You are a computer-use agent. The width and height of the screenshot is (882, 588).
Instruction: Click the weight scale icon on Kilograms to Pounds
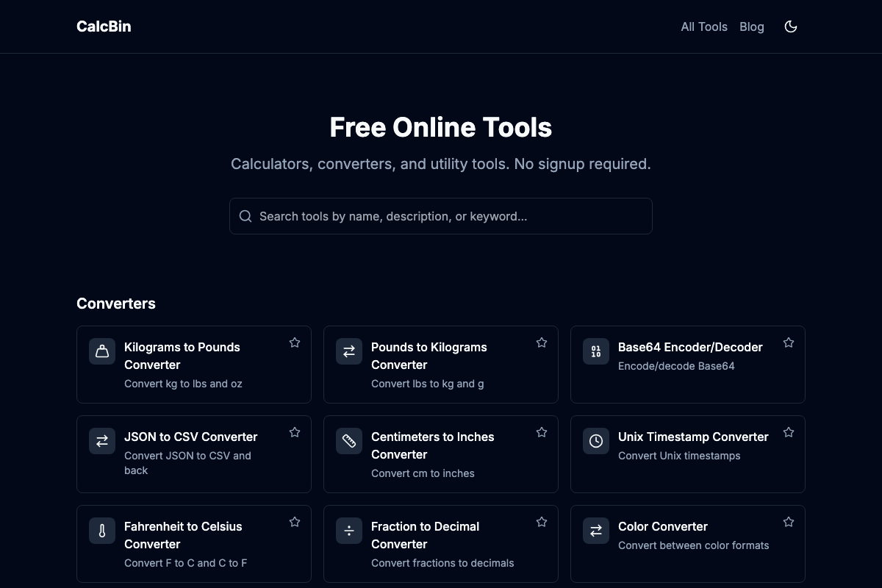pyautogui.click(x=101, y=351)
